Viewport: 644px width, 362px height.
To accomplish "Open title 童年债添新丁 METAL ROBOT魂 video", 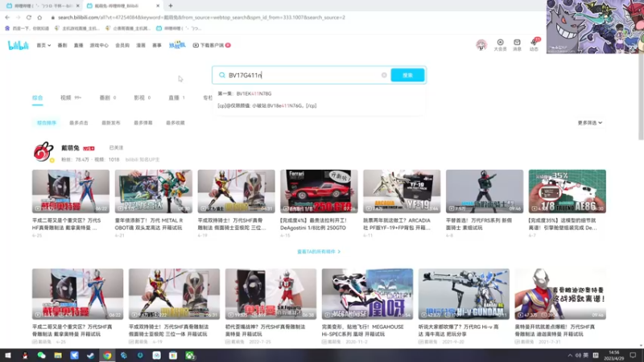I will 150,224.
